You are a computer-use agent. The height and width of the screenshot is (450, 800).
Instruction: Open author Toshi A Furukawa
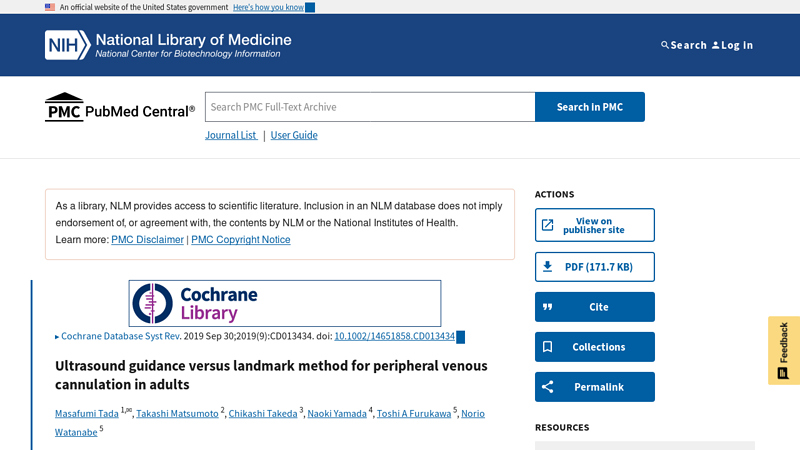(414, 414)
